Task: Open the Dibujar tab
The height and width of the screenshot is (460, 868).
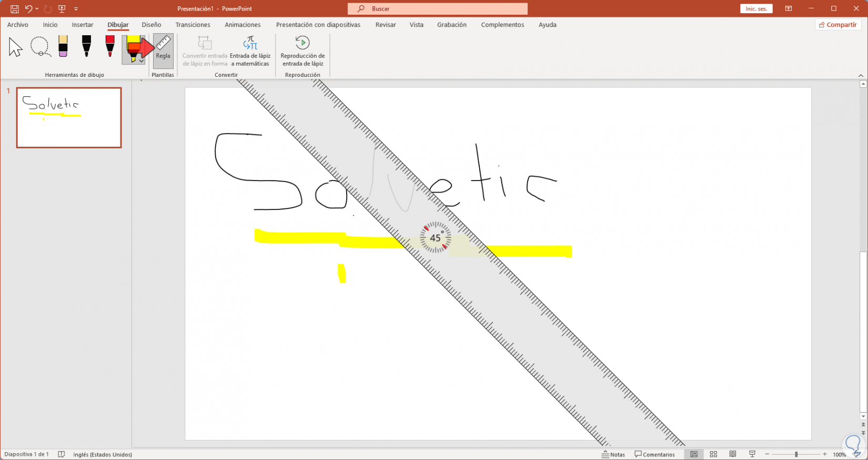Action: pyautogui.click(x=118, y=25)
